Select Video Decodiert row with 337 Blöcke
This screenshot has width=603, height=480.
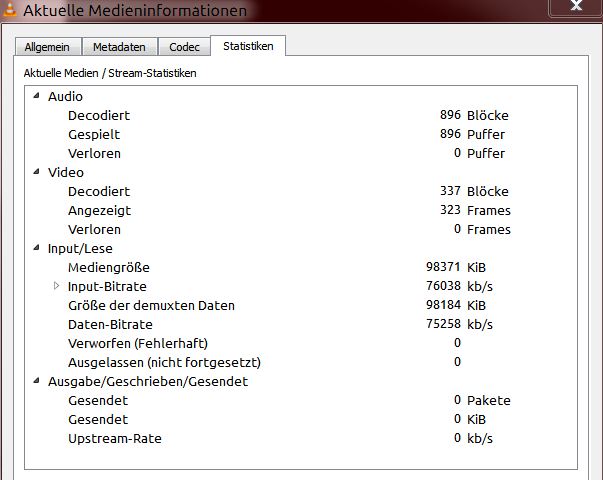301,192
